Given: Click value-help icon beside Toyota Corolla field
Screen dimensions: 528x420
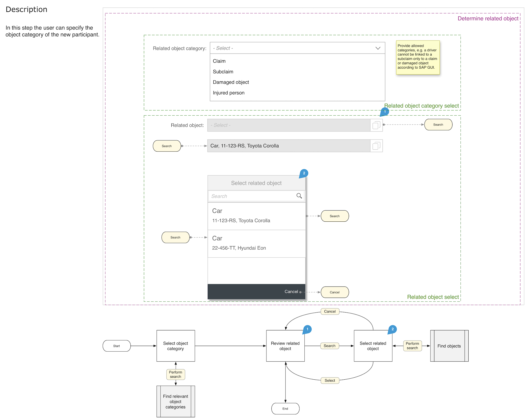Looking at the screenshot, I should tap(376, 146).
